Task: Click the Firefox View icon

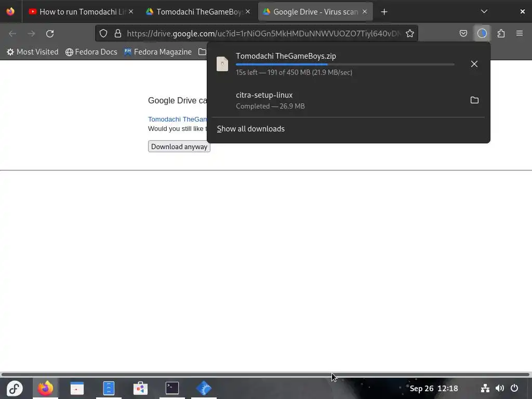Action: click(x=10, y=11)
